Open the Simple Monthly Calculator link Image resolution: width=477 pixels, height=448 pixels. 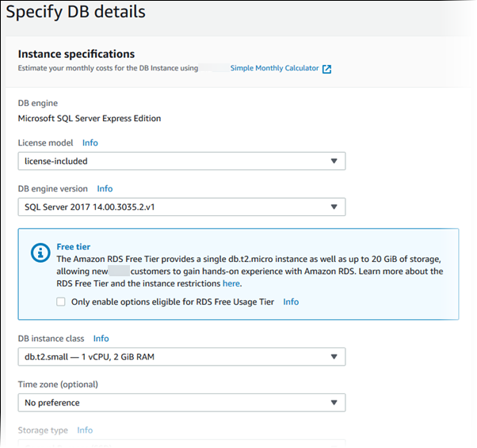pyautogui.click(x=274, y=69)
